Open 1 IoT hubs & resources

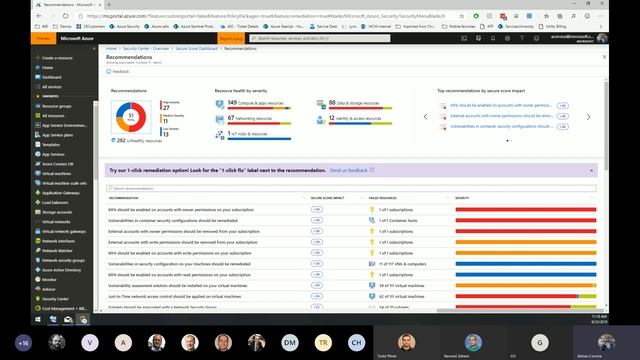[253, 135]
